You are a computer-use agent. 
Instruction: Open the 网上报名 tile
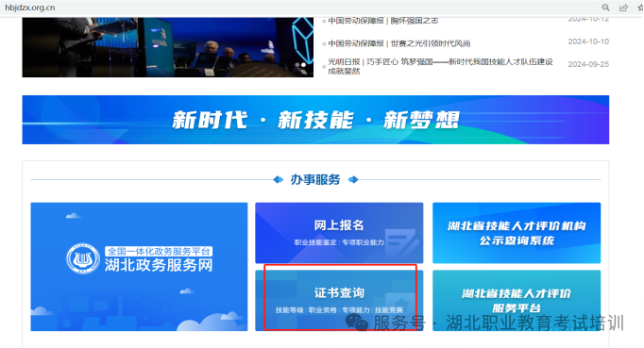[339, 233]
